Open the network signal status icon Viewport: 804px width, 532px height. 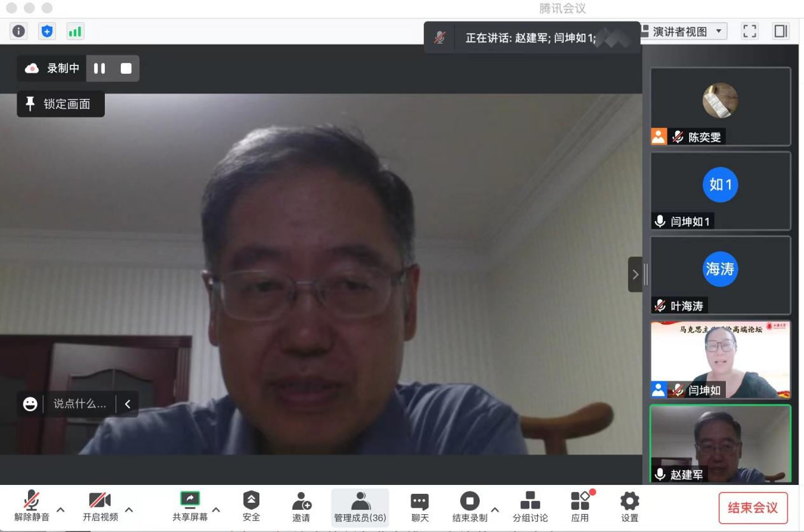[75, 31]
